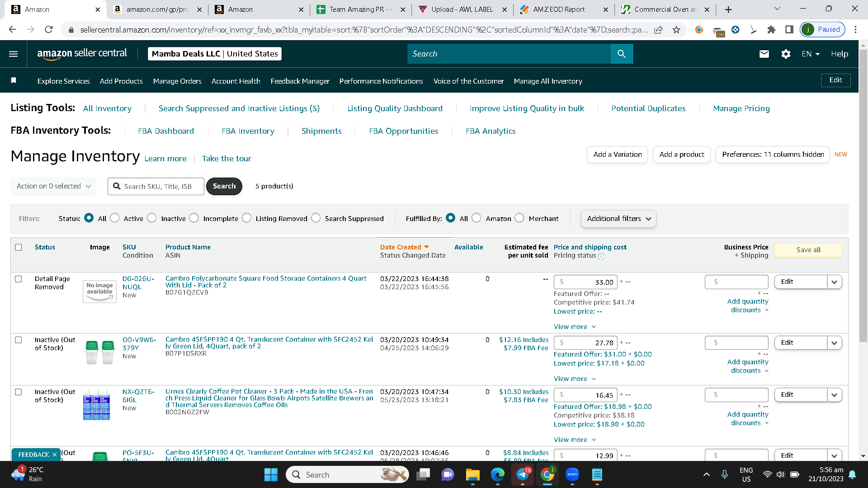Click Add a product button
Image resolution: width=868 pixels, height=488 pixels.
click(682, 155)
